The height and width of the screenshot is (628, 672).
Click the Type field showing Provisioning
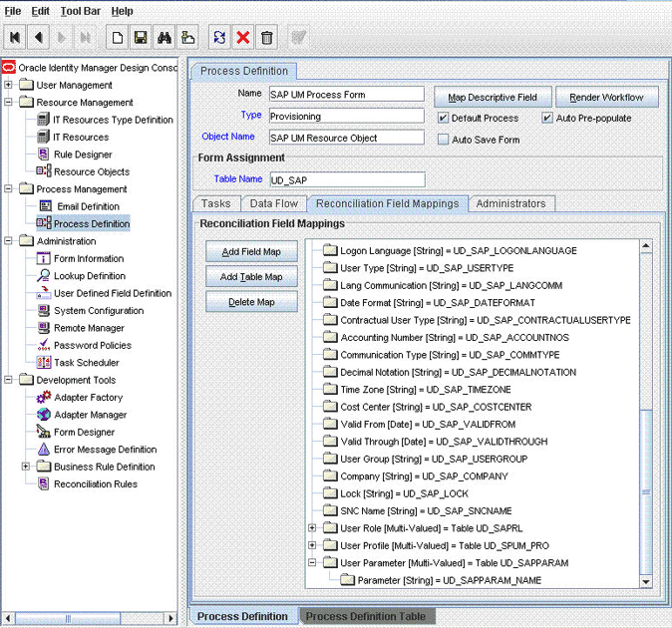tap(346, 116)
